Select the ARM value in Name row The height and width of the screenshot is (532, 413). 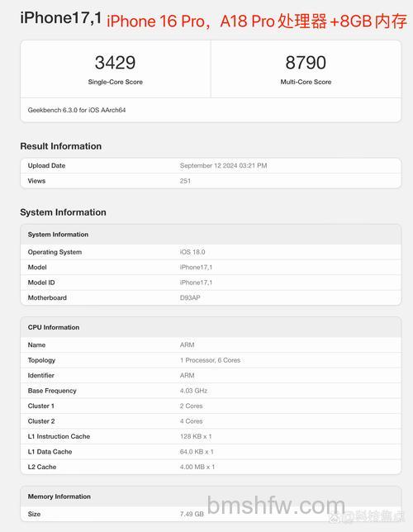point(187,345)
